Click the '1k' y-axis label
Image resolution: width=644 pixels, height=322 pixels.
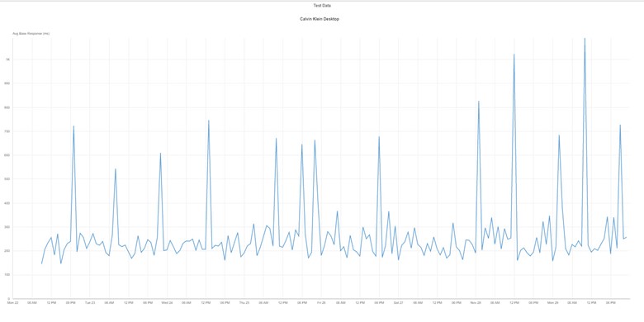tap(8, 59)
